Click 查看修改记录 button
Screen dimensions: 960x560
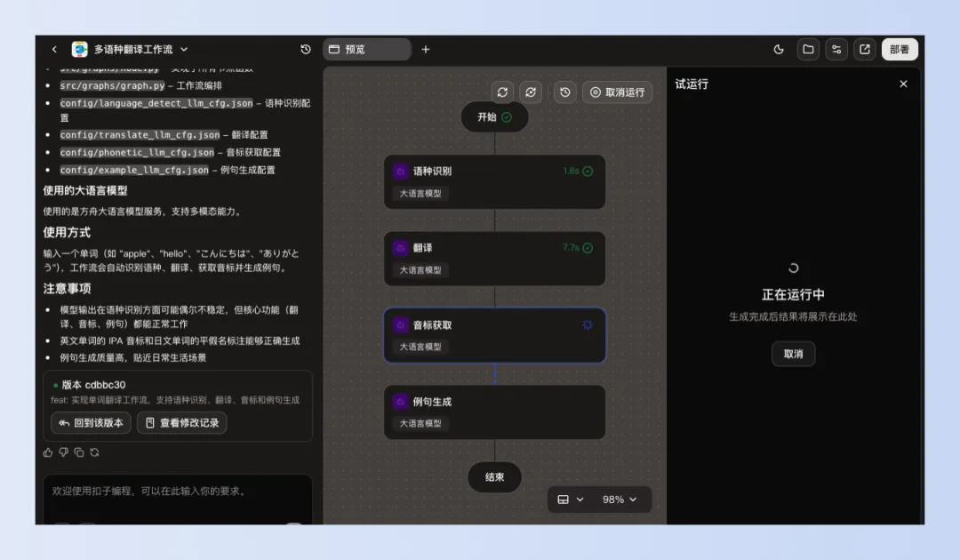click(x=182, y=423)
